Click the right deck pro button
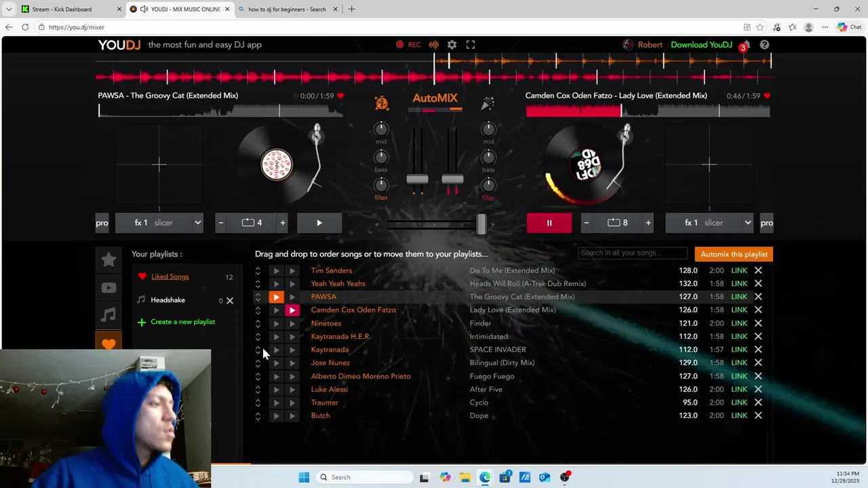The width and height of the screenshot is (868, 488). click(x=766, y=222)
